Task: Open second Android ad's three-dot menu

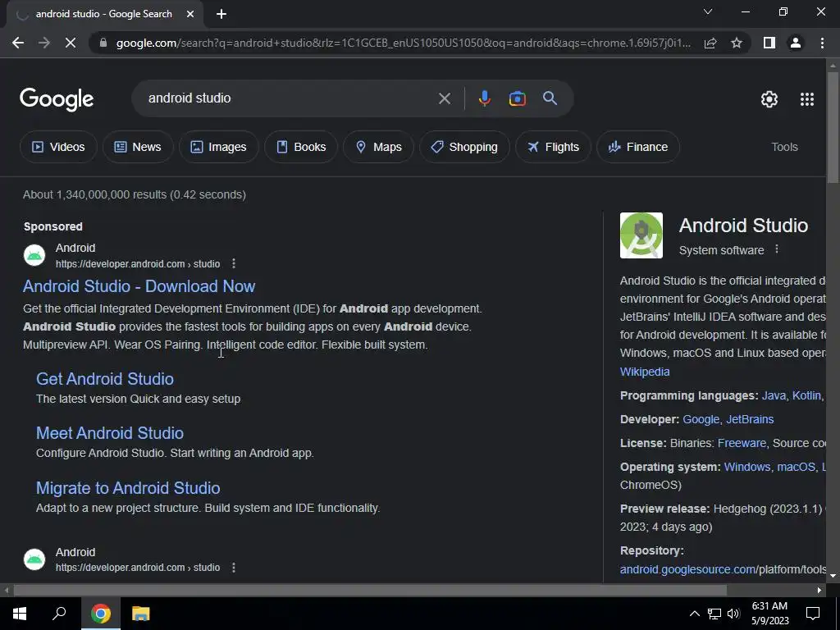Action: click(x=234, y=568)
